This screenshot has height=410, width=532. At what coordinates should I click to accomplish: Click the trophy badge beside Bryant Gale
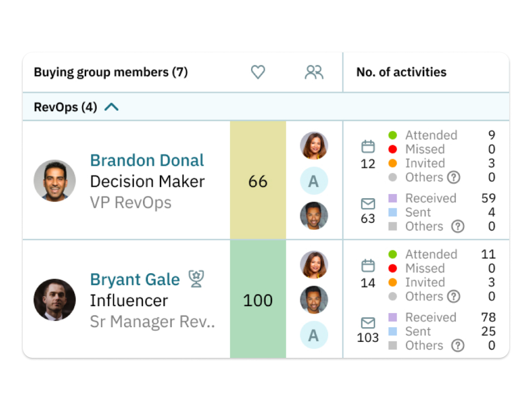[196, 279]
